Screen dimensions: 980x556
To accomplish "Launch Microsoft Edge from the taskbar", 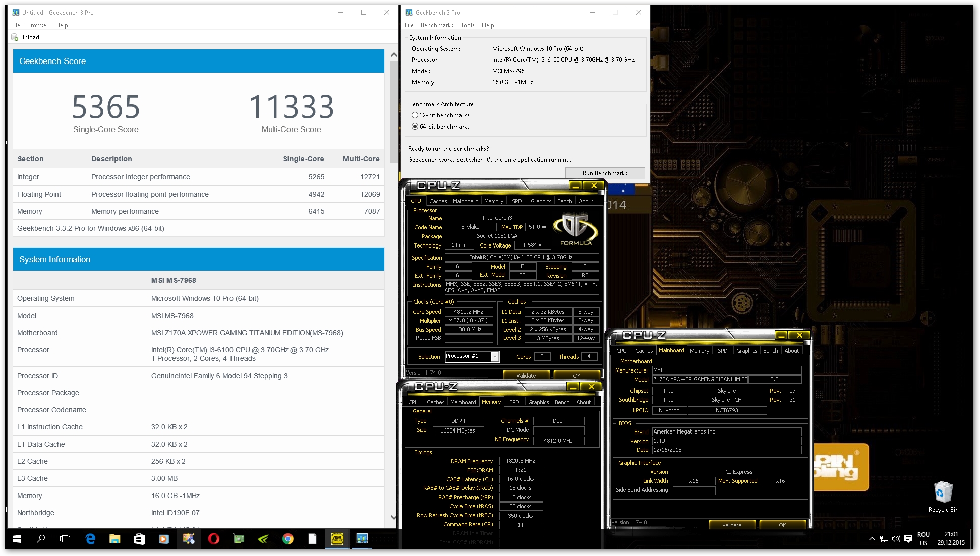I will point(90,539).
